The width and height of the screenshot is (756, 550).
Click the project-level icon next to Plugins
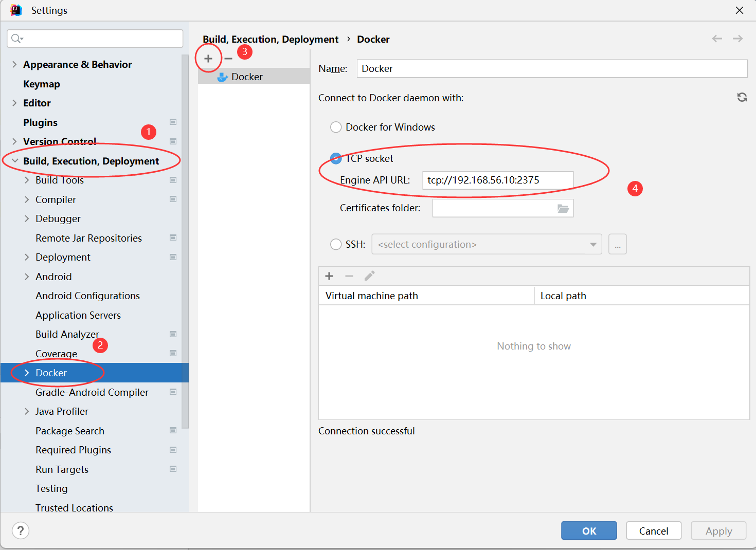coord(173,122)
